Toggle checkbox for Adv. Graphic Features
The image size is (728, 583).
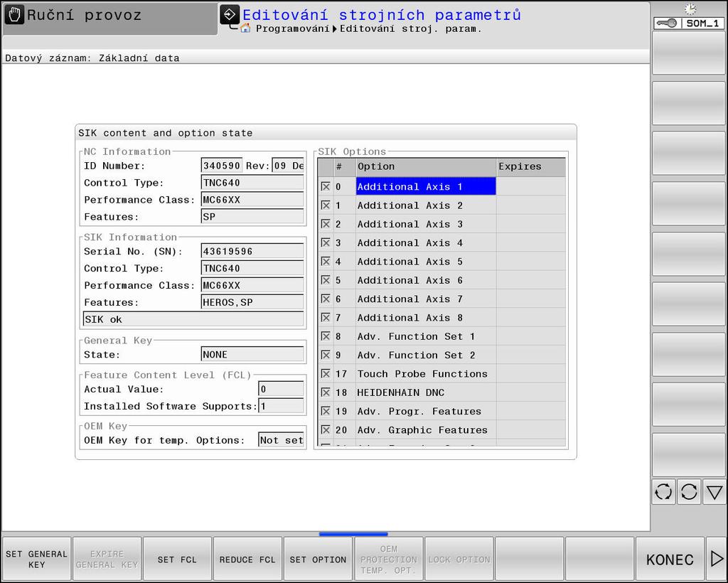326,430
